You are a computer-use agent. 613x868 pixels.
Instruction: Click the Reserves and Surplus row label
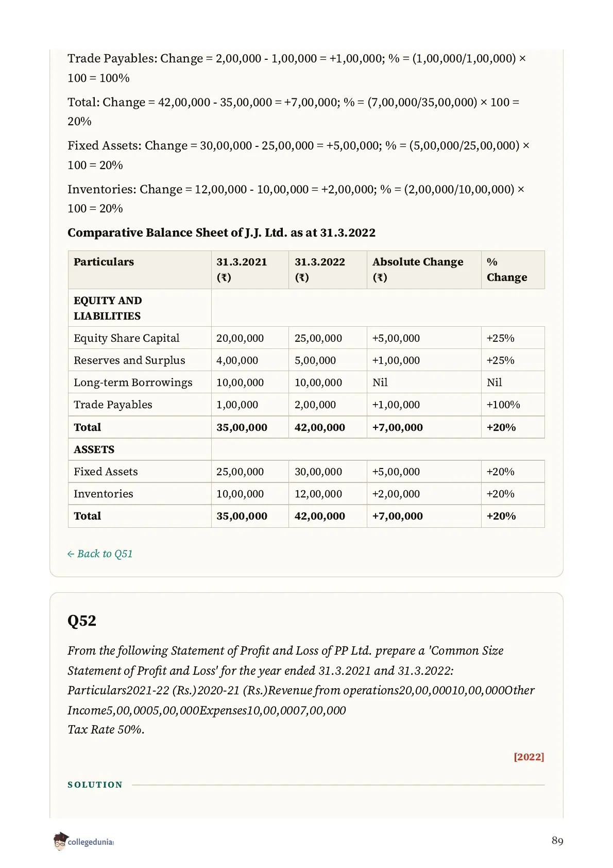129,360
